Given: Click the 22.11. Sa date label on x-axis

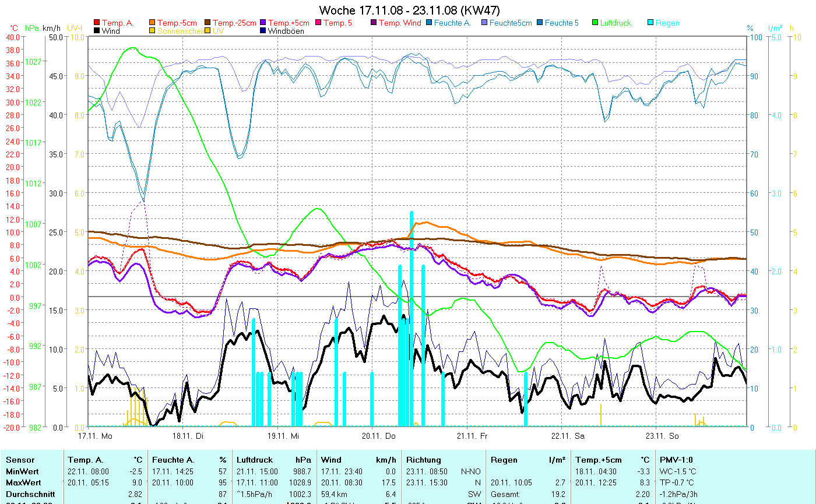Looking at the screenshot, I should (x=567, y=435).
